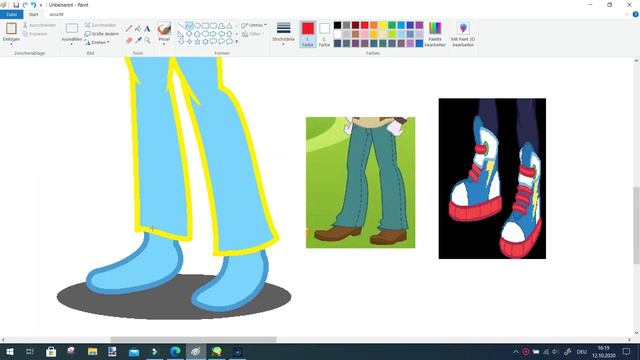
Task: Activate 1. Farbe foreground color
Action: (x=308, y=34)
